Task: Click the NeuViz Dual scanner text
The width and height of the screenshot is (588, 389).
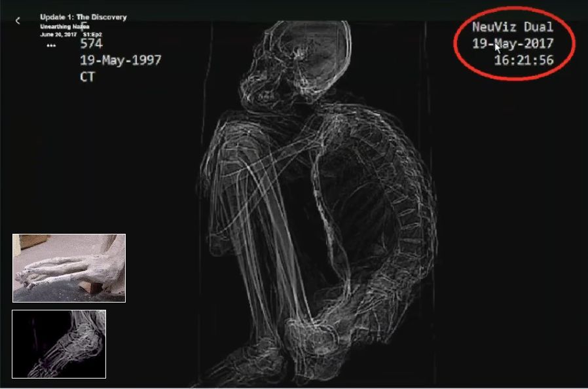Action: click(513, 27)
